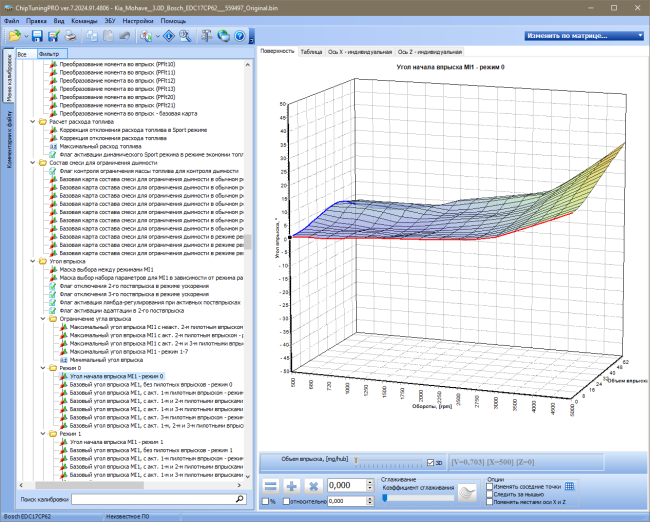Collapse the 'Режим 0' tree node

click(x=43, y=368)
